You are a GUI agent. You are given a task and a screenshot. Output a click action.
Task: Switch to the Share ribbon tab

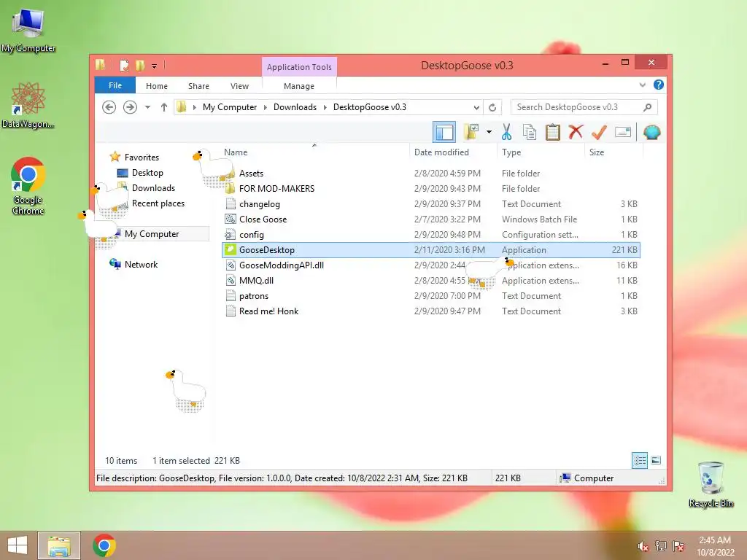pyautogui.click(x=198, y=86)
